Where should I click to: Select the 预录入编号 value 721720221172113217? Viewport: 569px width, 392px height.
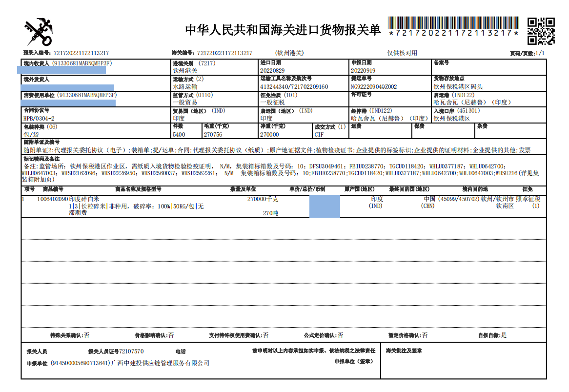point(81,53)
